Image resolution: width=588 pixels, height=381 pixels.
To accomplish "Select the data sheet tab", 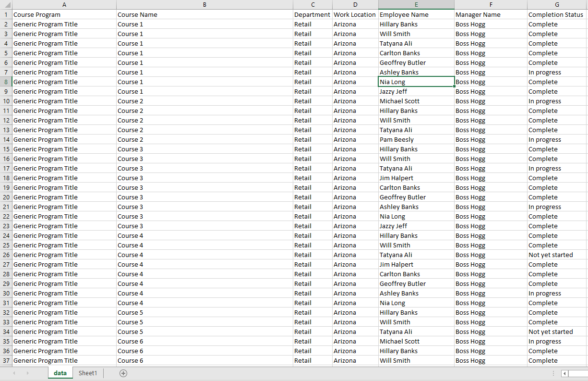I will pos(60,373).
